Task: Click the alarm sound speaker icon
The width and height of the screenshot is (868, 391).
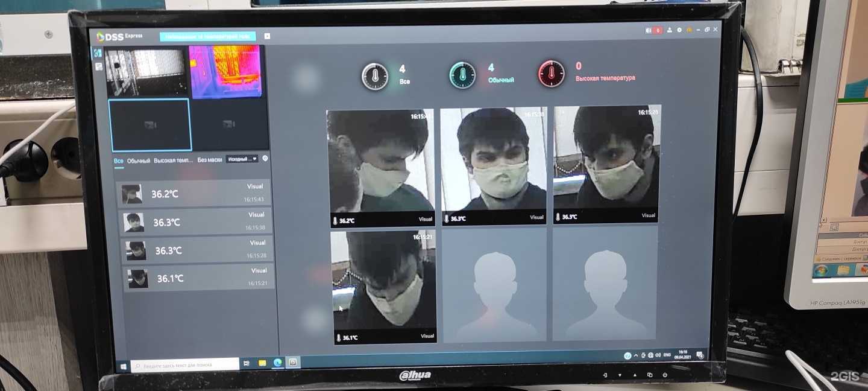Action: pos(649,30)
